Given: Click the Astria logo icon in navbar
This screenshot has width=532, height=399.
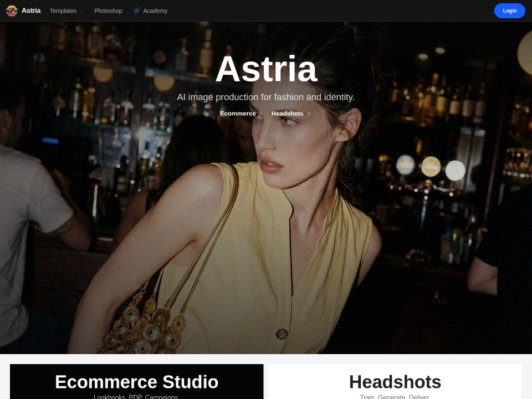Looking at the screenshot, I should (12, 11).
